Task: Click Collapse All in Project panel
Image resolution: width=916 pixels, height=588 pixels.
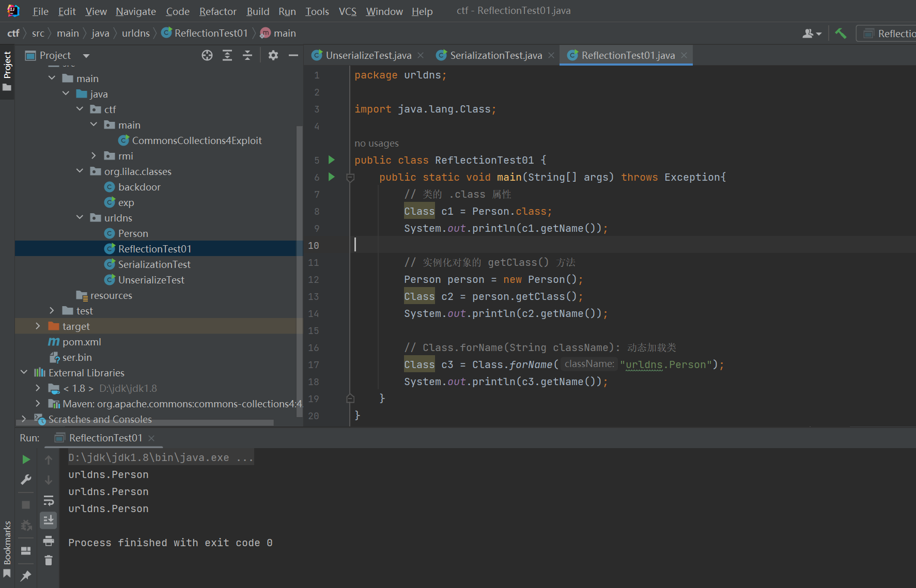Action: [x=247, y=55]
